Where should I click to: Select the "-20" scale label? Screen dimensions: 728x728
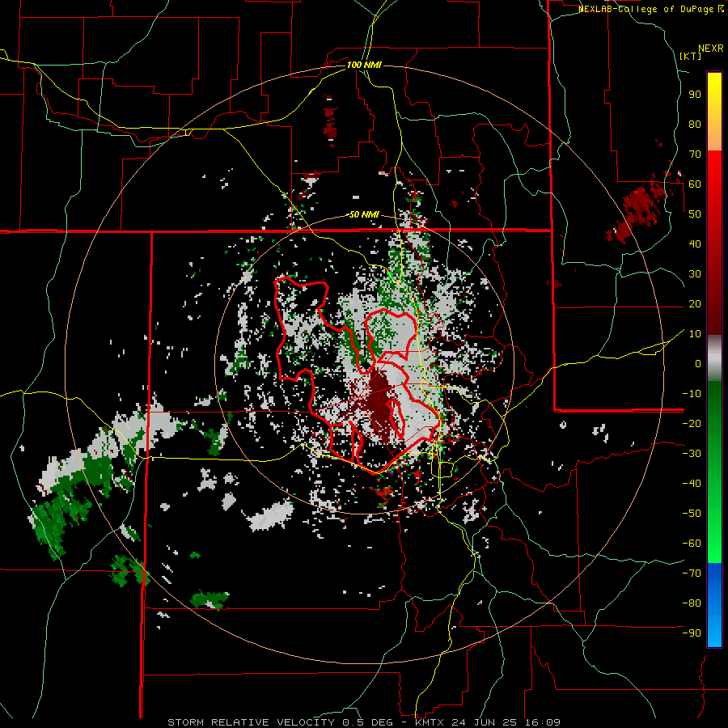pos(692,423)
